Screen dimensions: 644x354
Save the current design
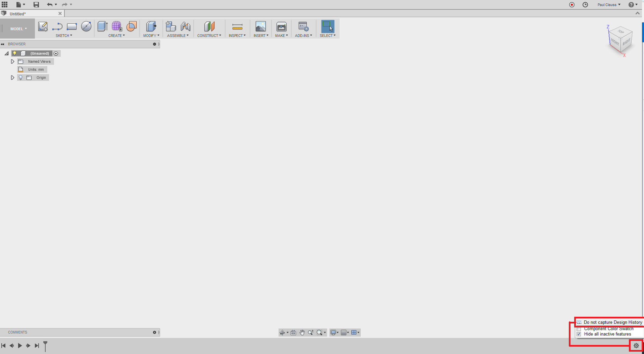point(36,4)
